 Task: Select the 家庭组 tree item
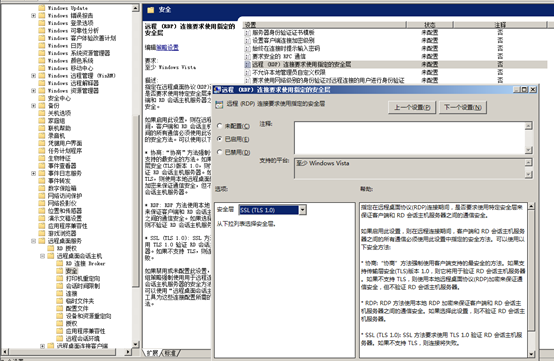click(x=57, y=121)
